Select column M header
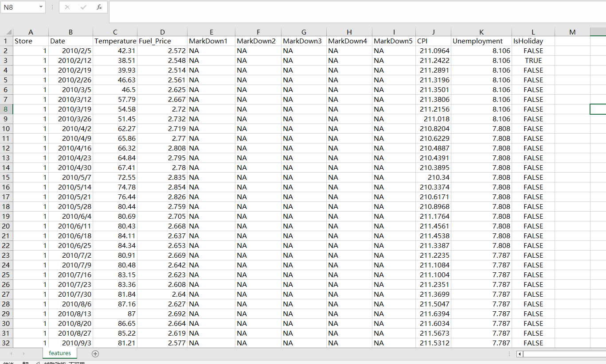This screenshot has width=606, height=364. click(x=572, y=32)
